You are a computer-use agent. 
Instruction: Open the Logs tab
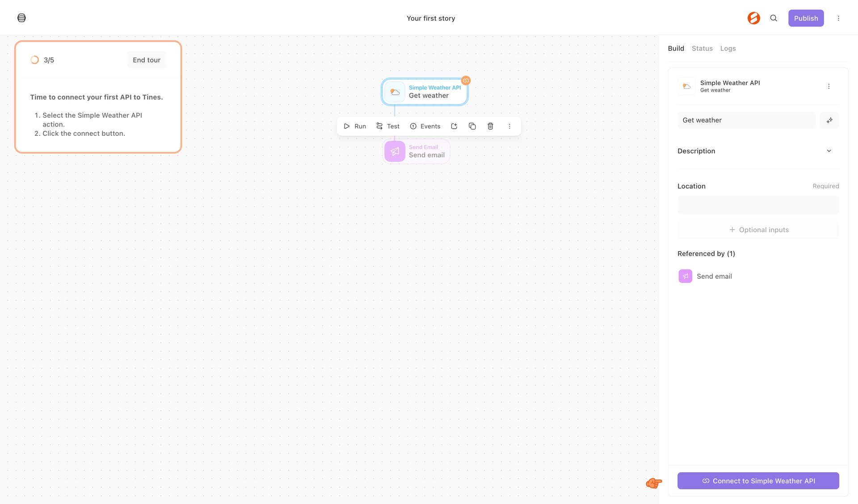tap(728, 48)
